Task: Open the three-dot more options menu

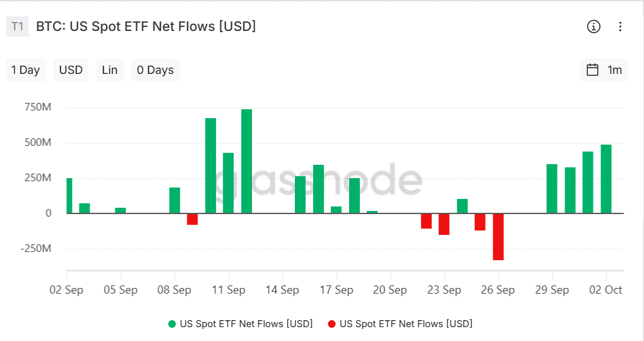Action: click(x=620, y=27)
